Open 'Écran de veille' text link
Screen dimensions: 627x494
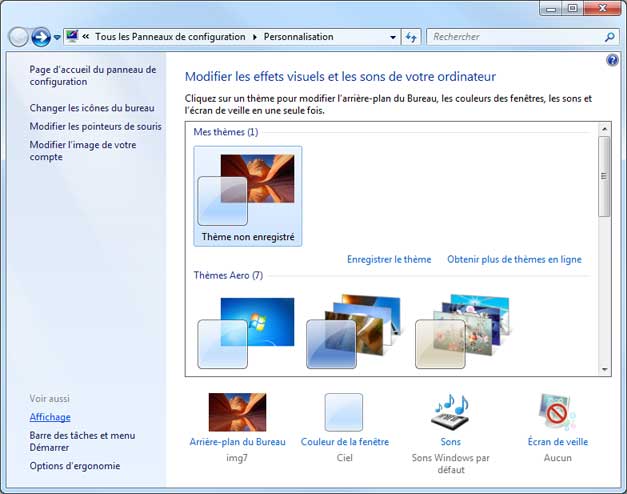[558, 442]
